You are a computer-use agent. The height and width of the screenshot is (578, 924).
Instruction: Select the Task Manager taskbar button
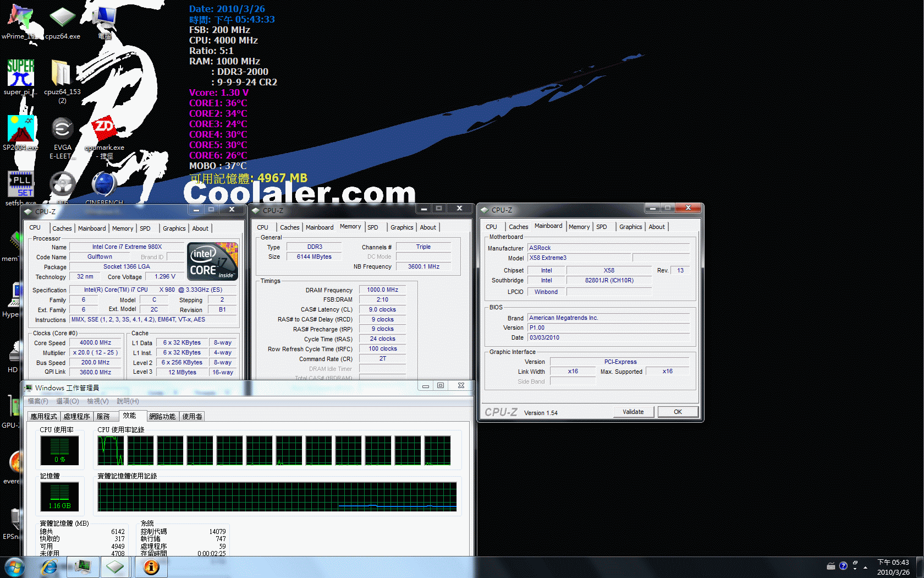[x=83, y=567]
